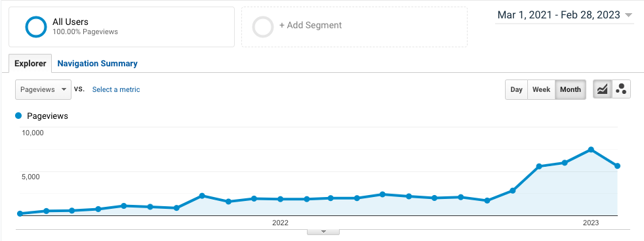
Task: Open the Pageviews metric dropdown
Action: 43,89
